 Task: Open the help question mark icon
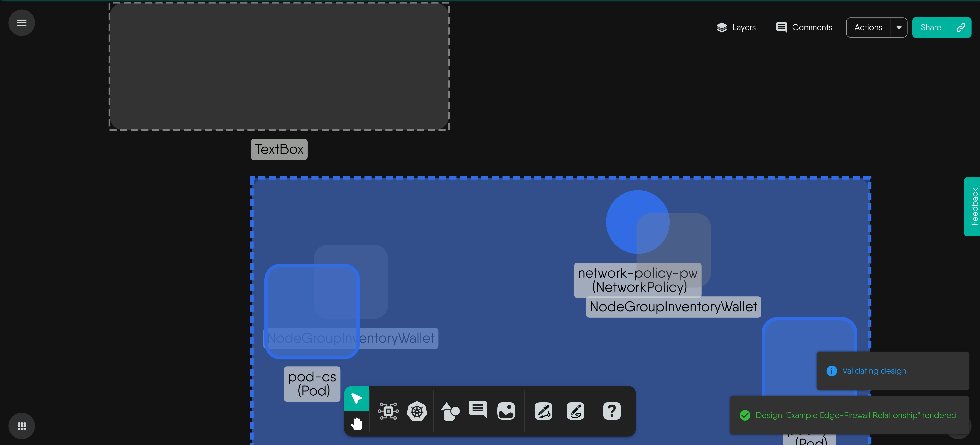coord(612,411)
